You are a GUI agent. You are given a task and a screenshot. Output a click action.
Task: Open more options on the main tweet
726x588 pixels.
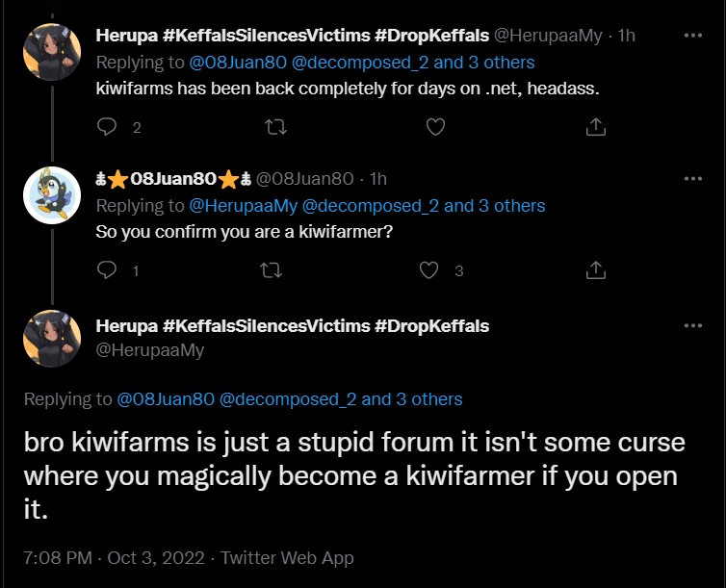point(691,325)
